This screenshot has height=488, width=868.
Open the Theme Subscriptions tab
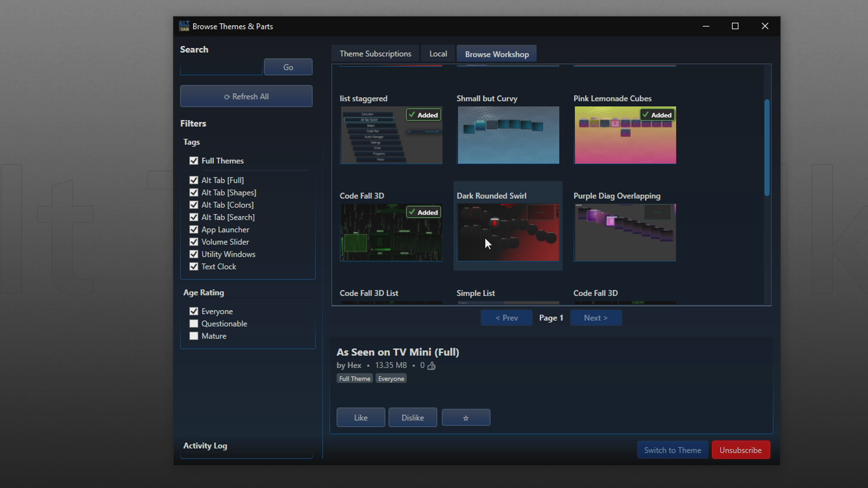(x=375, y=53)
